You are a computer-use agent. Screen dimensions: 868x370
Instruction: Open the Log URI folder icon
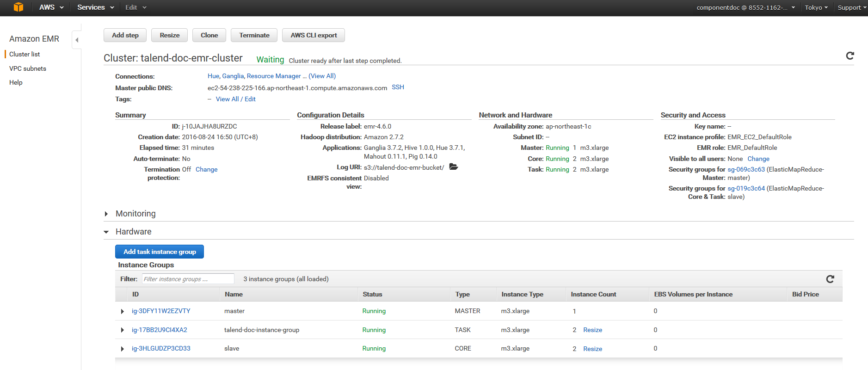coord(453,167)
